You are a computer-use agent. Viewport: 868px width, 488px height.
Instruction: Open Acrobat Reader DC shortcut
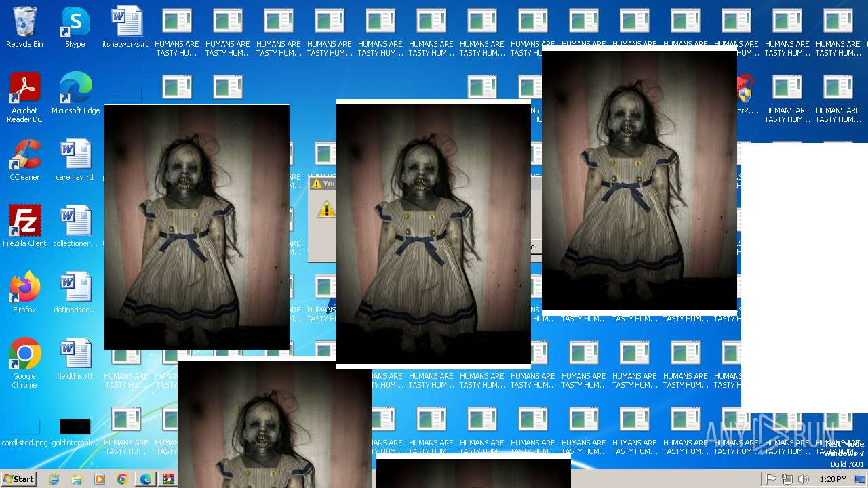24,98
